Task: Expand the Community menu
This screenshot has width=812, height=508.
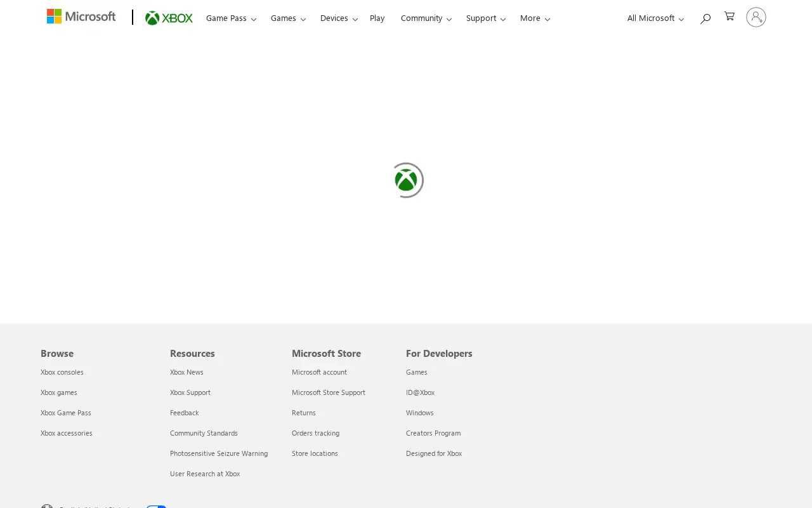Action: click(426, 18)
